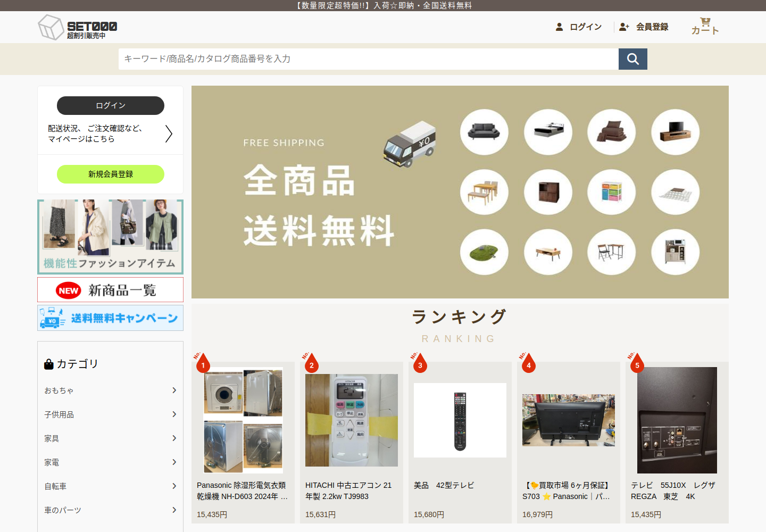Expand the 家電 category chevron
766x532 pixels.
pos(174,462)
